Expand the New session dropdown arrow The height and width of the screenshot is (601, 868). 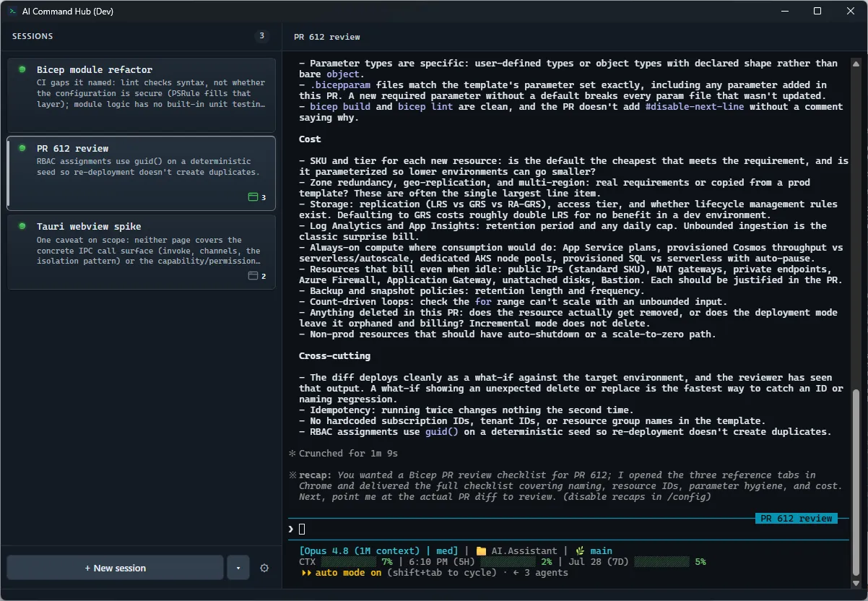tap(238, 568)
